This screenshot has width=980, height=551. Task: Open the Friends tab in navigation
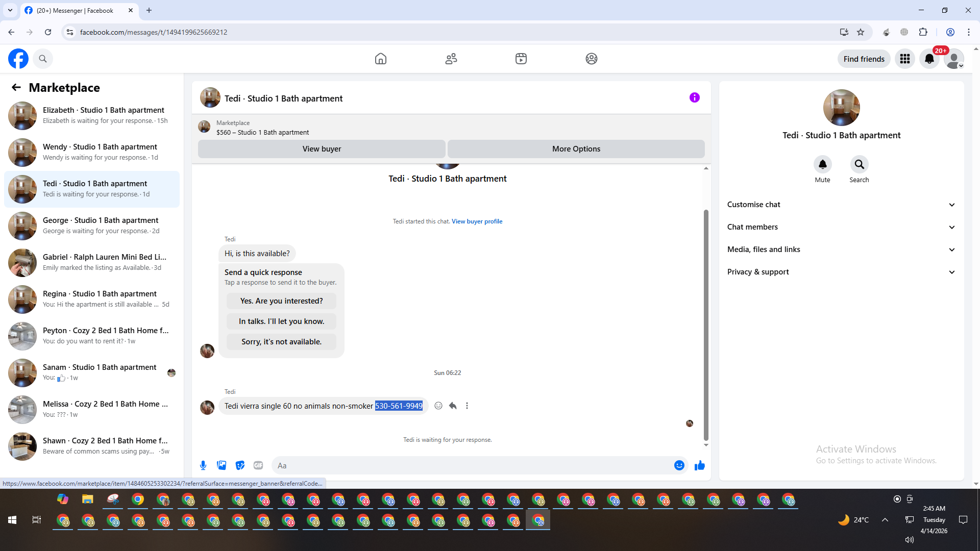[x=451, y=59]
